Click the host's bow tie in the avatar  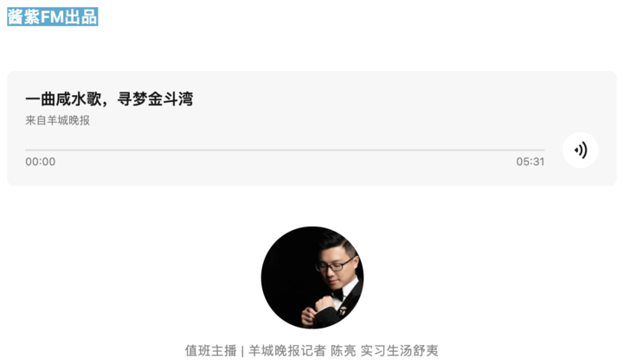(337, 294)
